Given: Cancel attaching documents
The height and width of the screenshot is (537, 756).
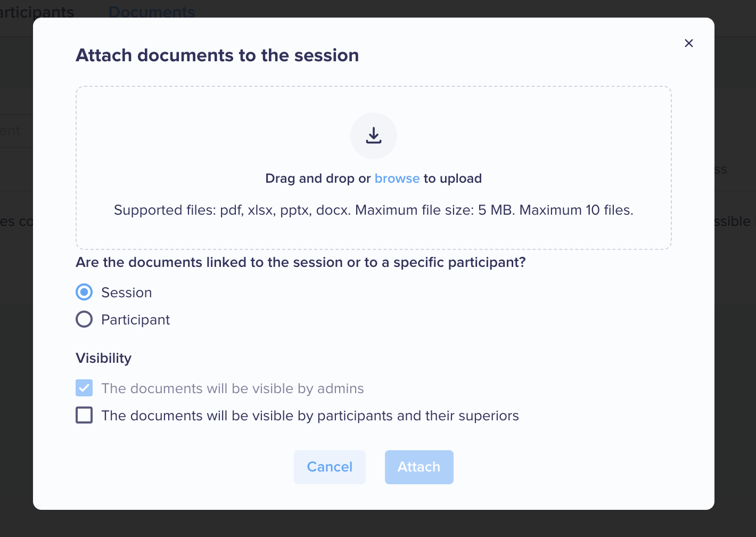Looking at the screenshot, I should pos(330,467).
